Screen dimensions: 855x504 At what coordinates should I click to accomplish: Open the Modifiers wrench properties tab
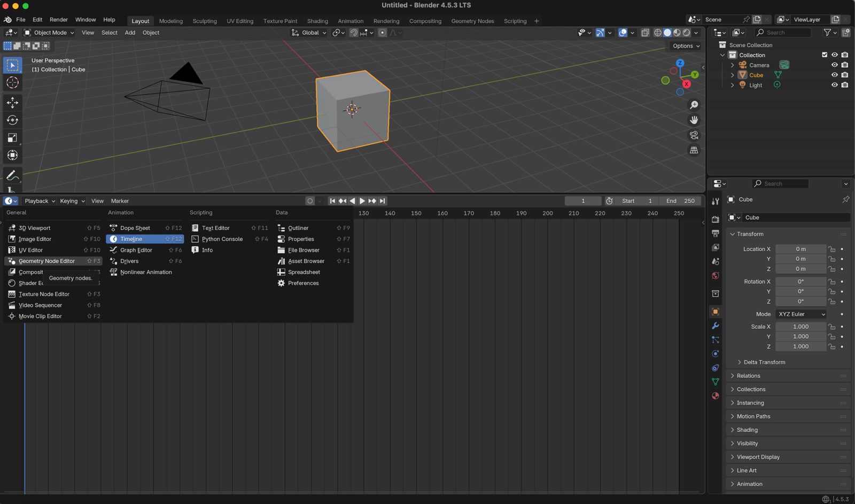pyautogui.click(x=715, y=325)
